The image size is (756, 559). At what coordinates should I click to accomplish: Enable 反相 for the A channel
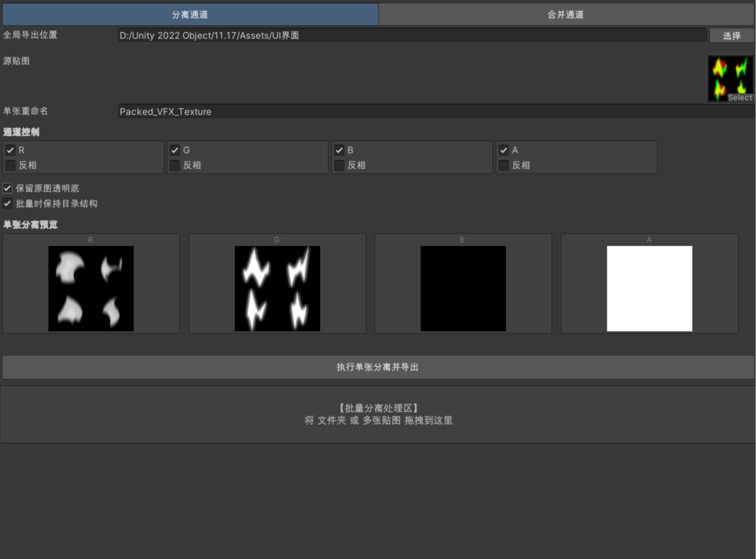point(504,165)
